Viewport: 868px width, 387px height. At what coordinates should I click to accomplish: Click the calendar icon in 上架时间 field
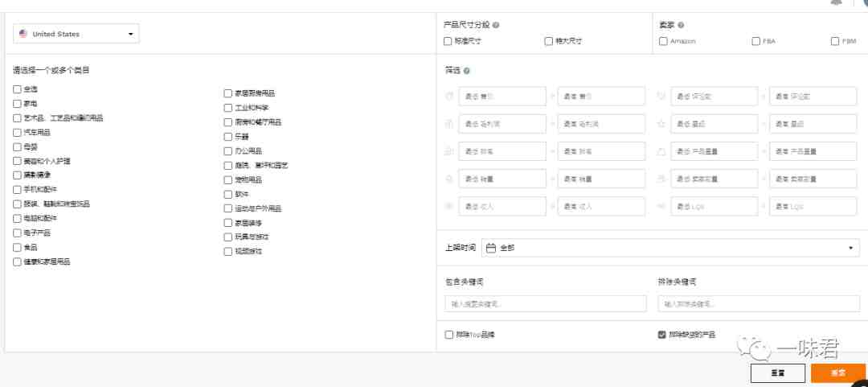490,248
